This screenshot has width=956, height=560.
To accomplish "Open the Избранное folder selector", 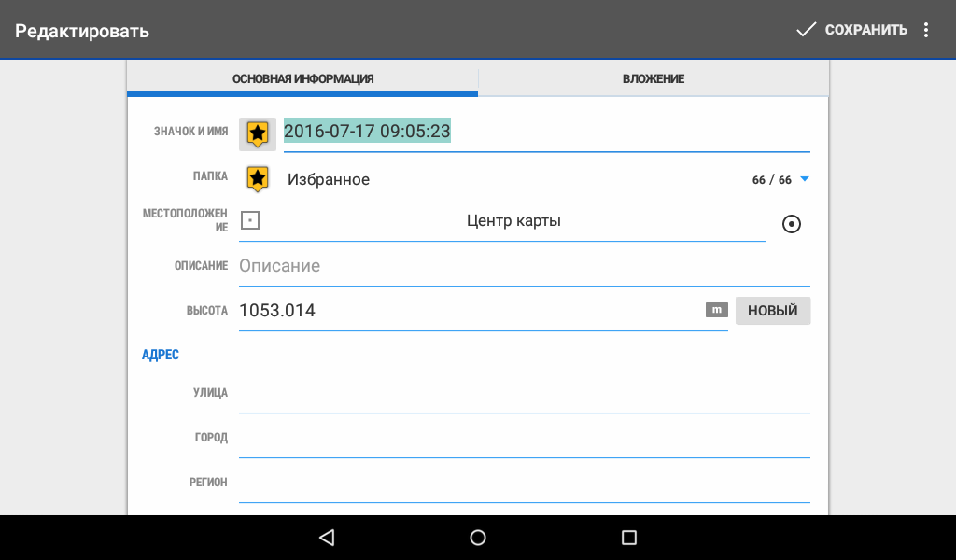I will click(x=329, y=180).
